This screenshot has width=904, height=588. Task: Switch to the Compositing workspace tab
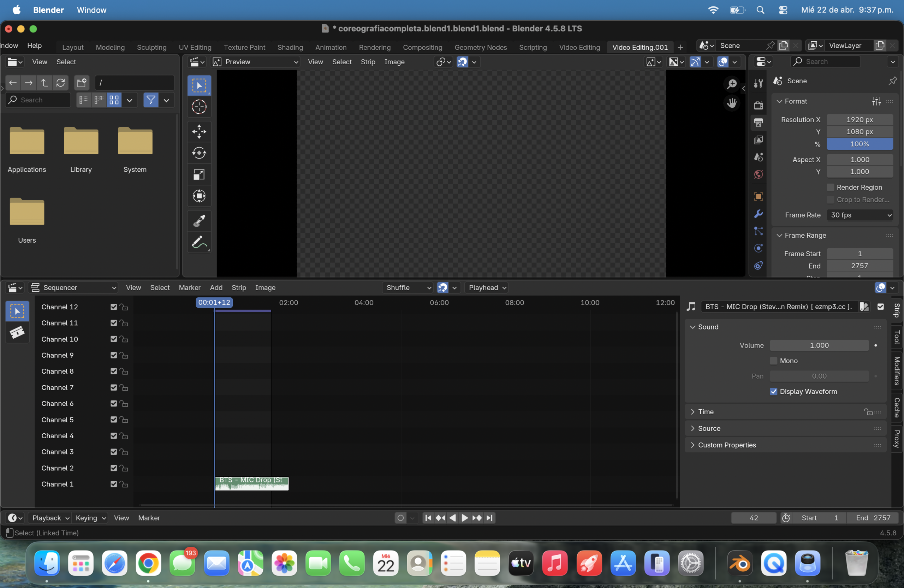click(x=422, y=47)
